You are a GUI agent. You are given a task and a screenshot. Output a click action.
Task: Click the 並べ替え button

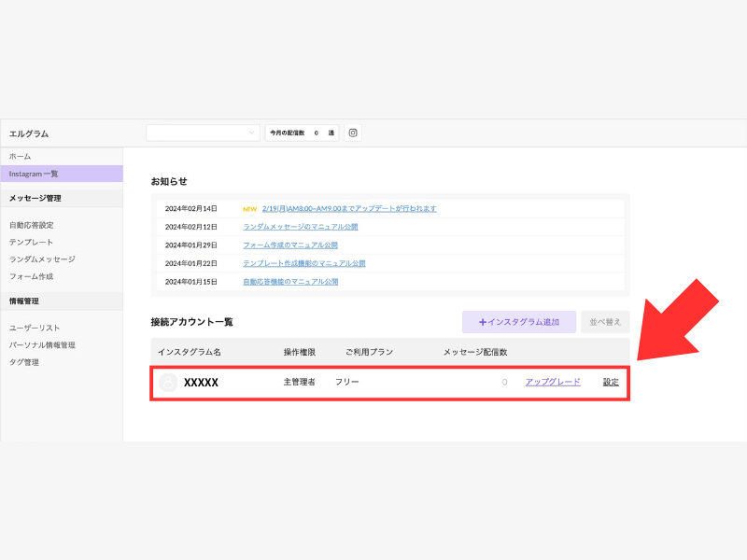pos(605,322)
